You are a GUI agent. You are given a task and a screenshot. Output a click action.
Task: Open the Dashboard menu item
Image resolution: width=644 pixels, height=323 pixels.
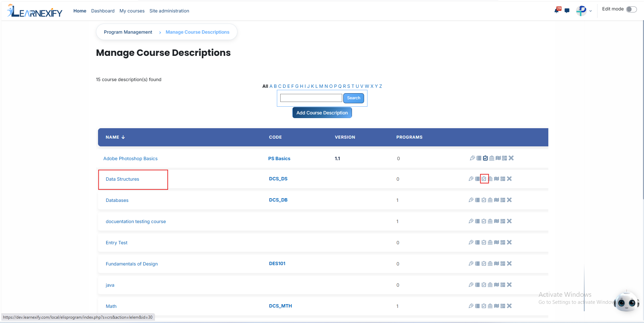pyautogui.click(x=103, y=11)
